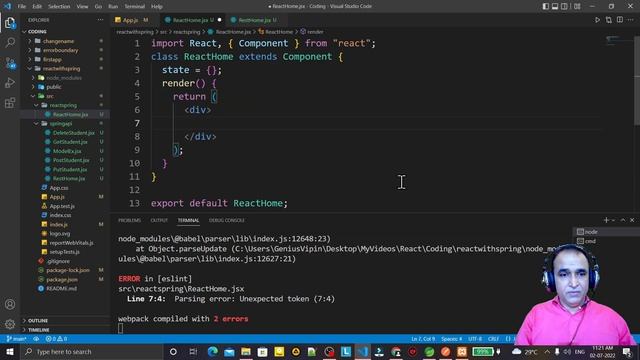Viewport: 640px width, 360px height.
Task: Expand the public folder
Action: tap(53, 87)
